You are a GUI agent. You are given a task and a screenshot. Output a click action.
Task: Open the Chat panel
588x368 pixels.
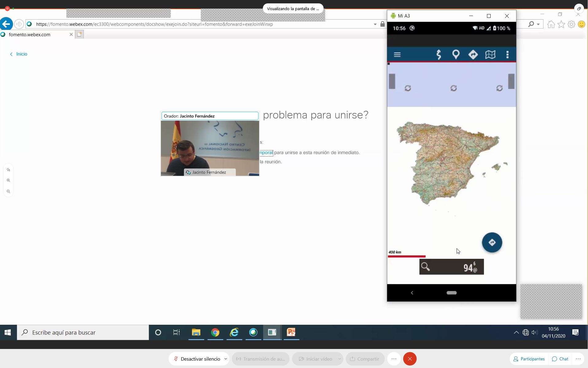[560, 359]
